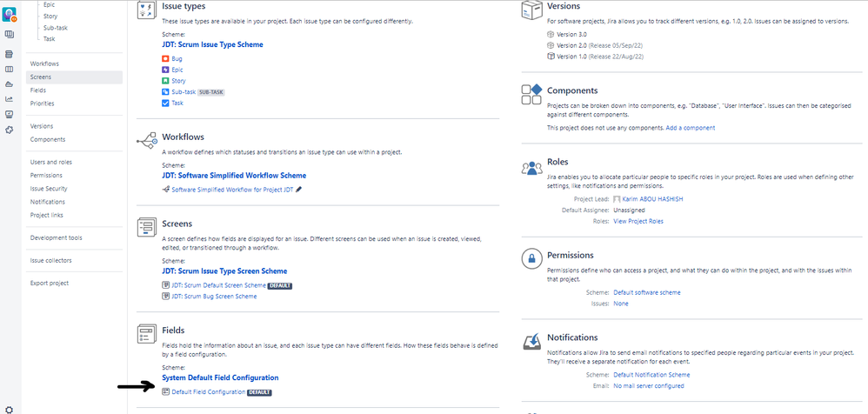868x414 pixels.
Task: Click the purple Epic issue type icon
Action: click(x=165, y=70)
